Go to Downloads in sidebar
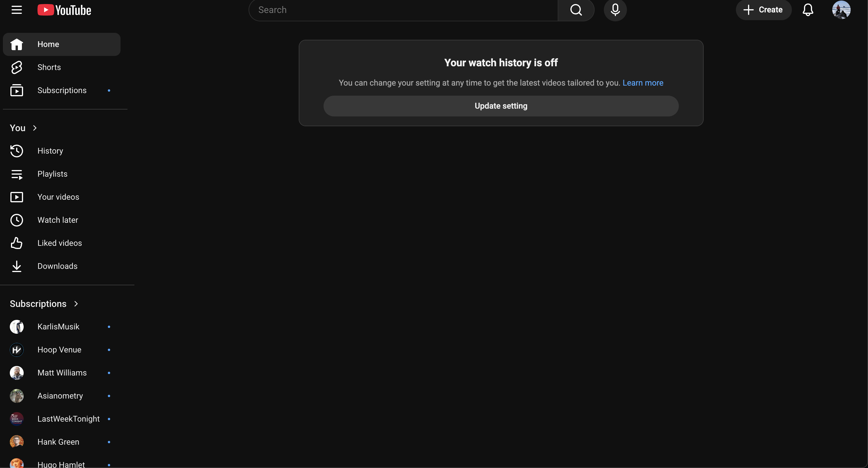Image resolution: width=868 pixels, height=468 pixels. [57, 266]
